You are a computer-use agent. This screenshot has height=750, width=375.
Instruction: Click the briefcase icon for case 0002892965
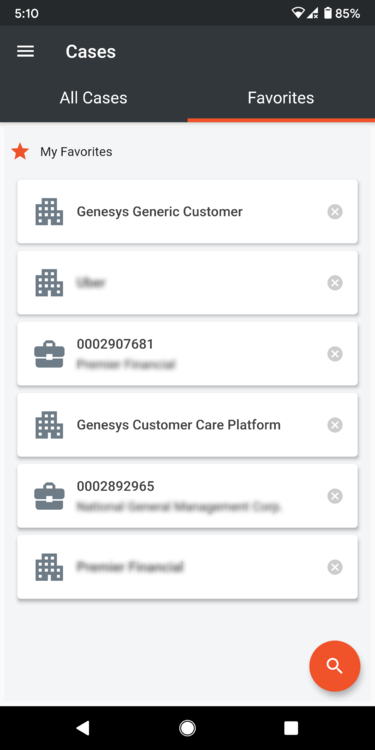[x=49, y=496]
